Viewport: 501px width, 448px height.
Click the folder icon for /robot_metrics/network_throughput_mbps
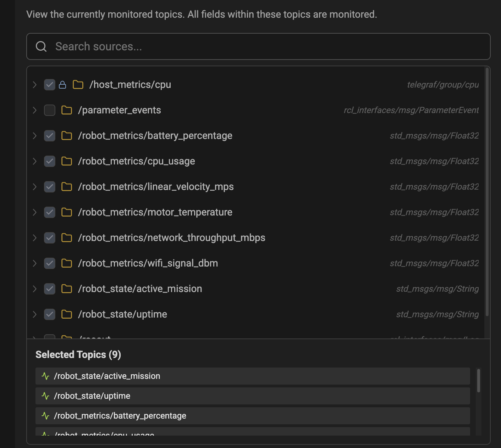point(67,237)
